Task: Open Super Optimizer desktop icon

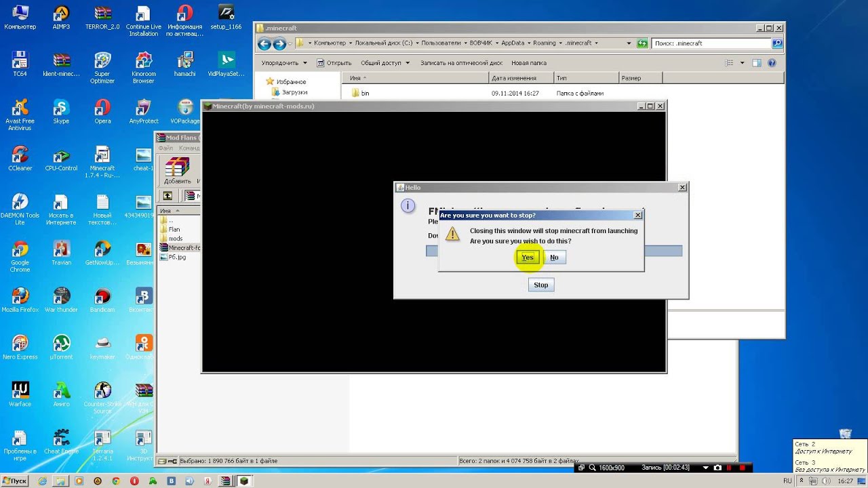Action: click(x=102, y=68)
